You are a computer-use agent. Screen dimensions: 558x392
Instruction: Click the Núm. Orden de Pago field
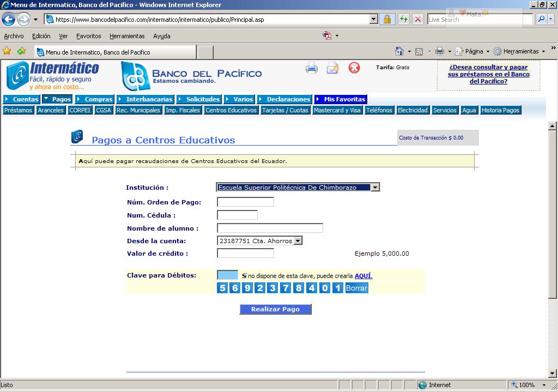click(x=245, y=202)
